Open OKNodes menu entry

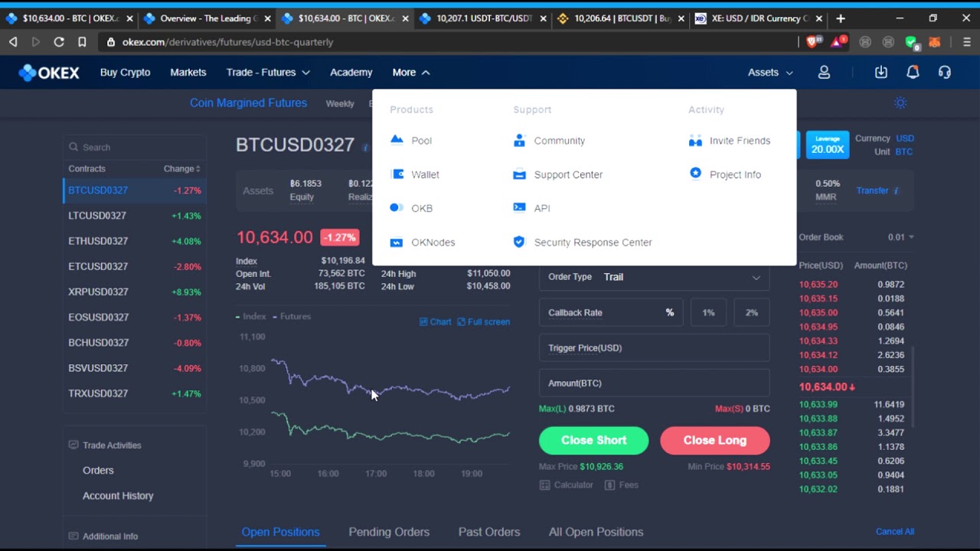pyautogui.click(x=423, y=242)
